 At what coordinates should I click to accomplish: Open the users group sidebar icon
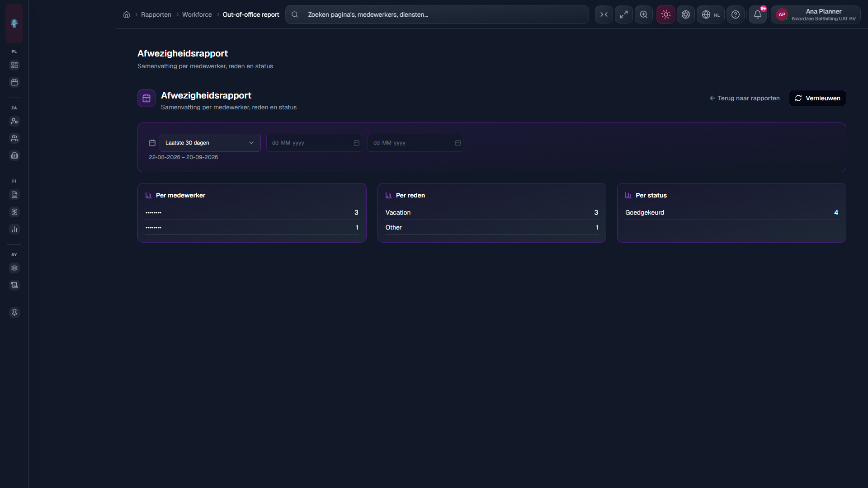point(14,138)
